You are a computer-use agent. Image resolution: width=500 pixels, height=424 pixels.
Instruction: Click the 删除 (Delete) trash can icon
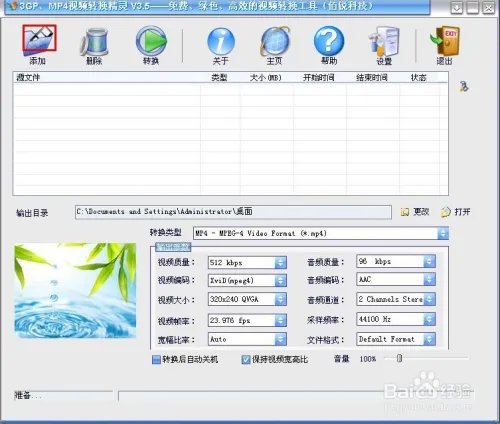tap(95, 42)
